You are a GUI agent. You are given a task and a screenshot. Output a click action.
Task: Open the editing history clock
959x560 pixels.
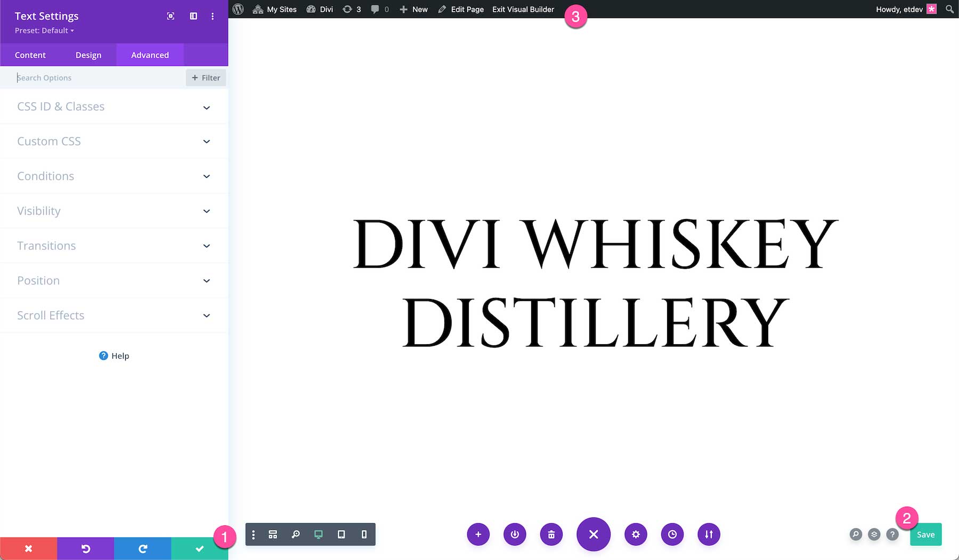tap(672, 534)
